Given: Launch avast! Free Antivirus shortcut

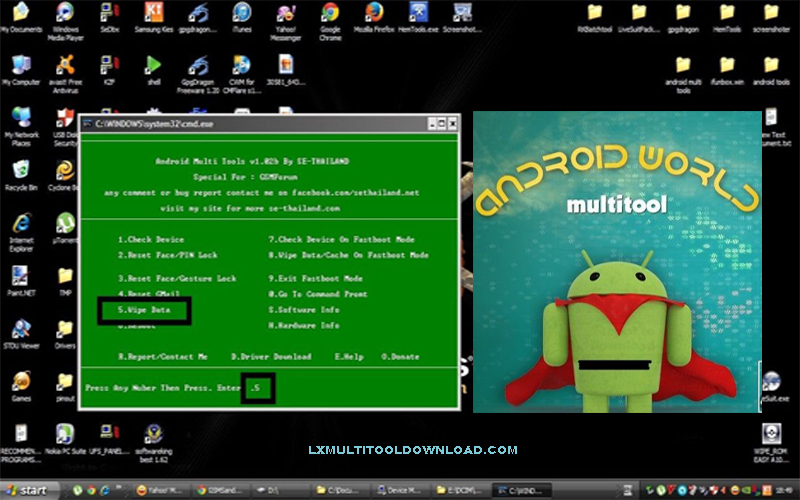Looking at the screenshot, I should [x=65, y=74].
